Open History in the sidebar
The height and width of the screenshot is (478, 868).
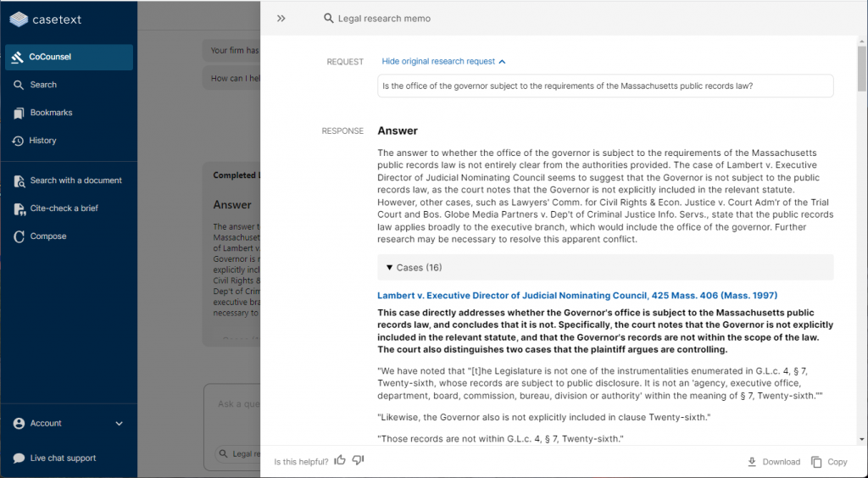42,141
